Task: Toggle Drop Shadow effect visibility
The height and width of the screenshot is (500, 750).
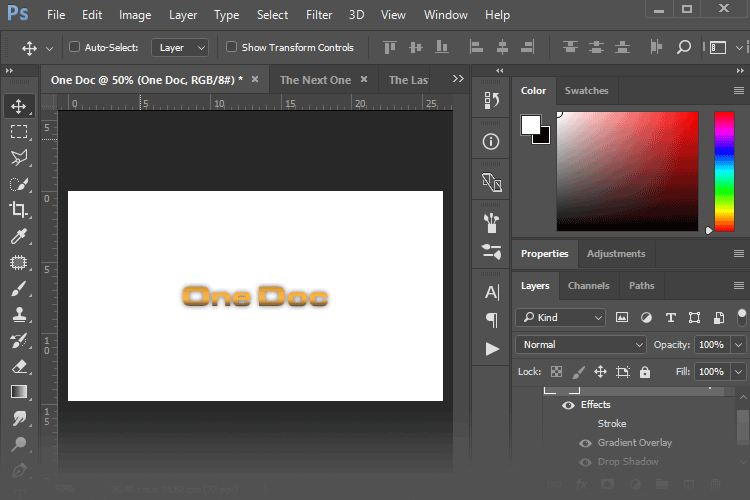Action: (x=585, y=462)
